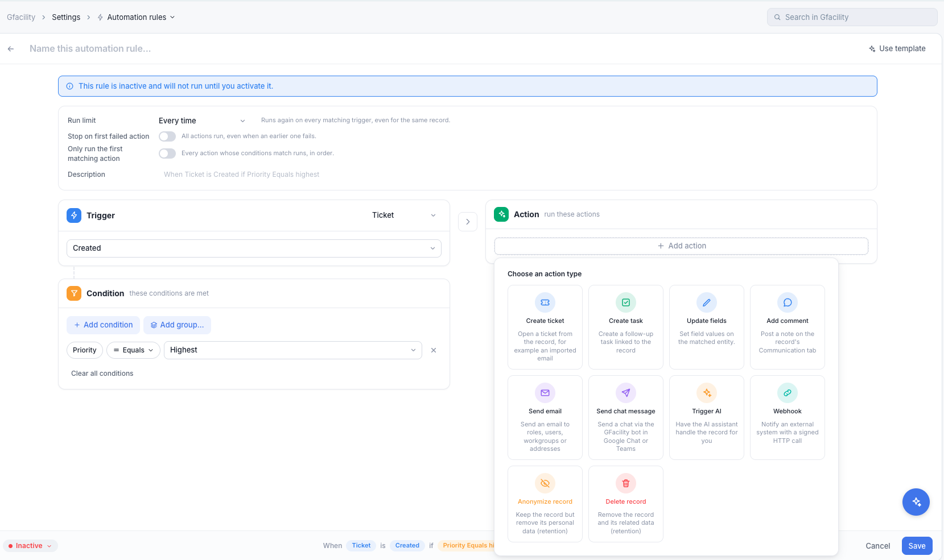Viewport: 944px width, 560px height.
Task: Toggle Stop on first failed action
Action: click(167, 136)
